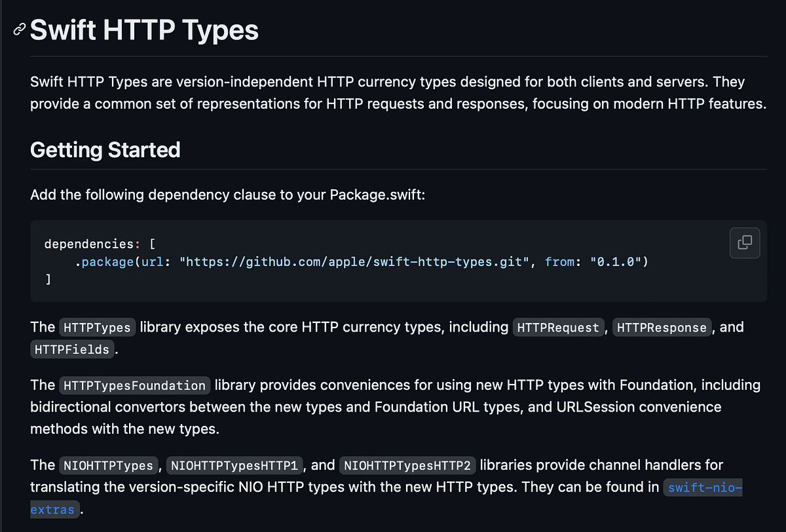Click the Swift HTTP Types heading
The width and height of the screenshot is (786, 532).
coord(143,29)
